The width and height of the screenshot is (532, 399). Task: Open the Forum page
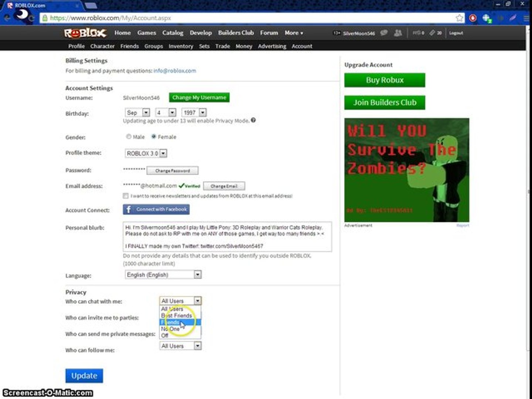click(269, 33)
